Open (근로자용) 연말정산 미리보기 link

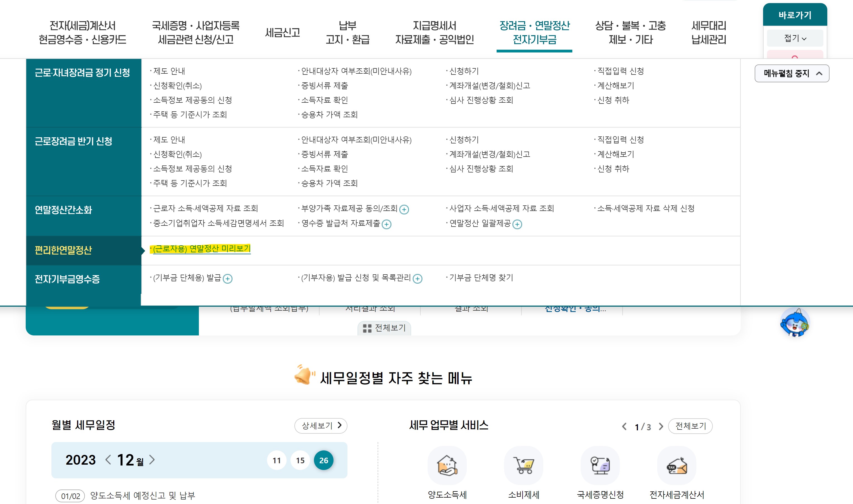(x=202, y=249)
